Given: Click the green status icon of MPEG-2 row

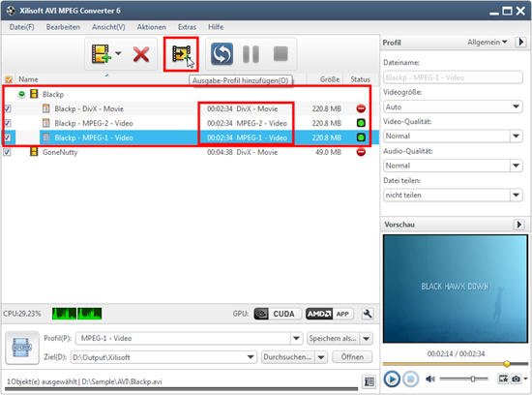Looking at the screenshot, I should pos(361,123).
